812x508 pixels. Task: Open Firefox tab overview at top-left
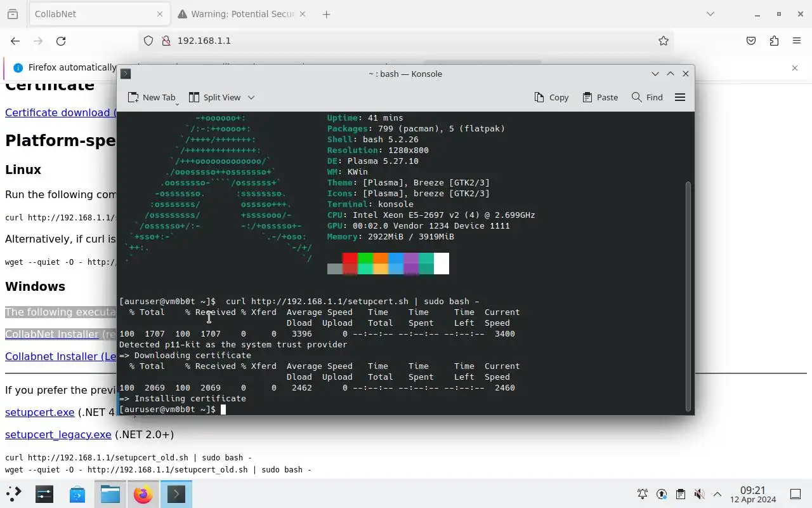pyautogui.click(x=13, y=14)
